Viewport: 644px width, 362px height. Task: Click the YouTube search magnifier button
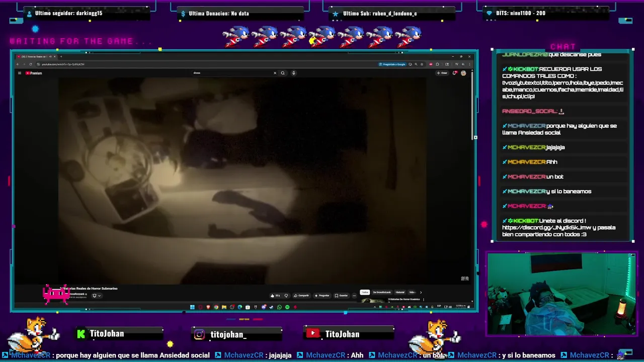tap(283, 73)
